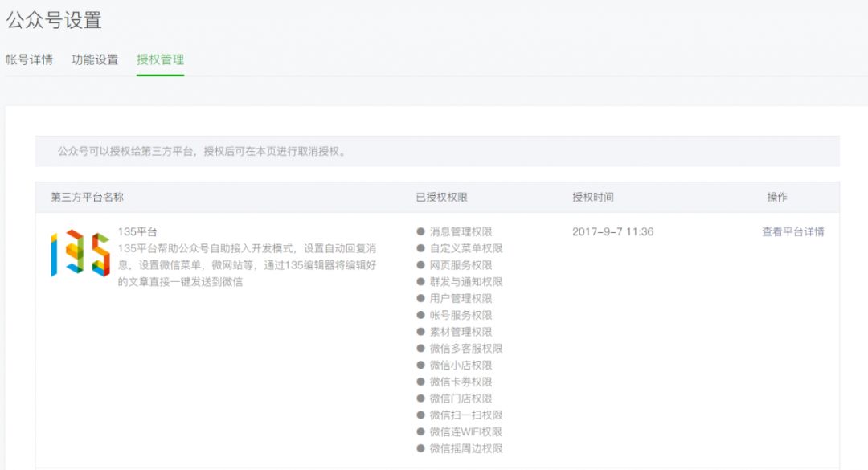Switch to the 帐号详情 tab

coord(29,59)
